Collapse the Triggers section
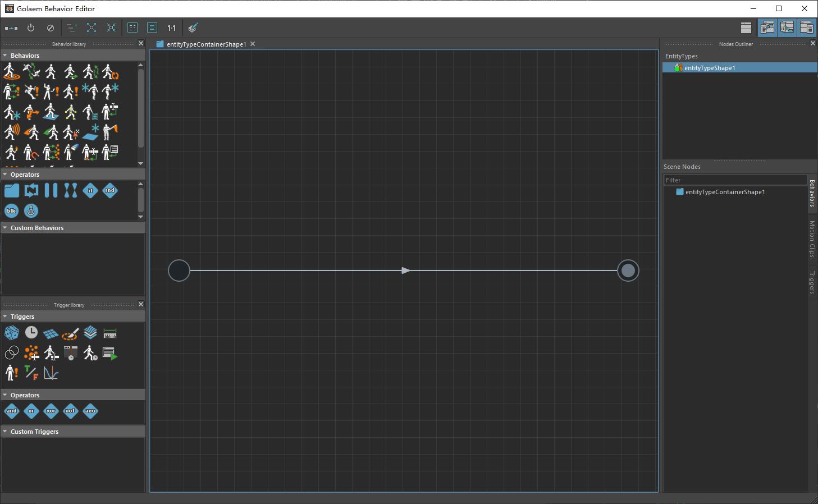This screenshot has height=504, width=818. (x=5, y=317)
